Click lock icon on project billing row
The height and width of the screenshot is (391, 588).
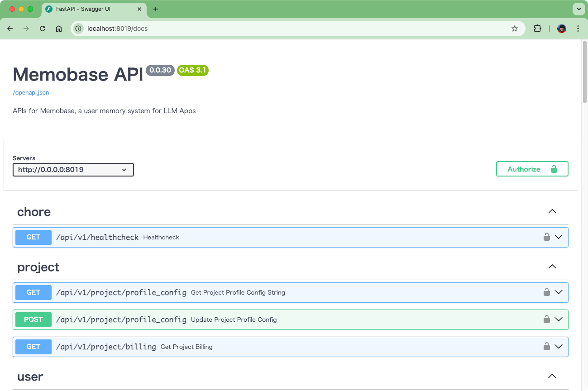(547, 346)
